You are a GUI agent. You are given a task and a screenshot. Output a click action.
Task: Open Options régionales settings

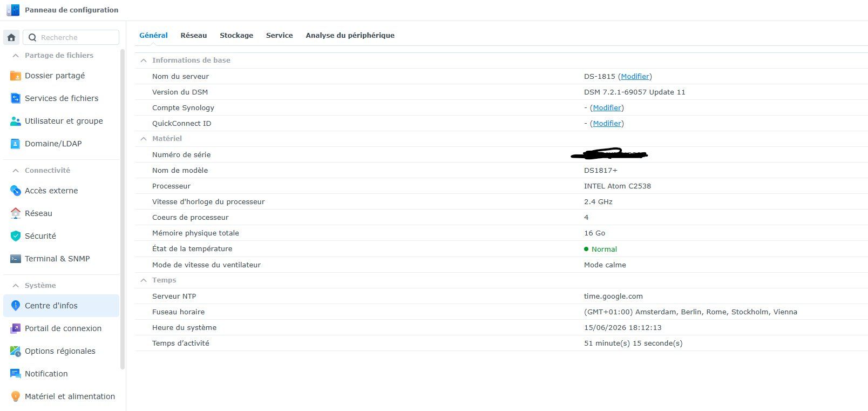click(61, 351)
